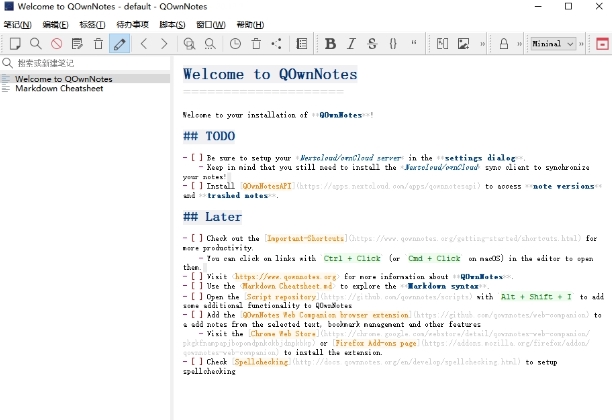Open note in external editor icon
612x420 pixels.
77,43
